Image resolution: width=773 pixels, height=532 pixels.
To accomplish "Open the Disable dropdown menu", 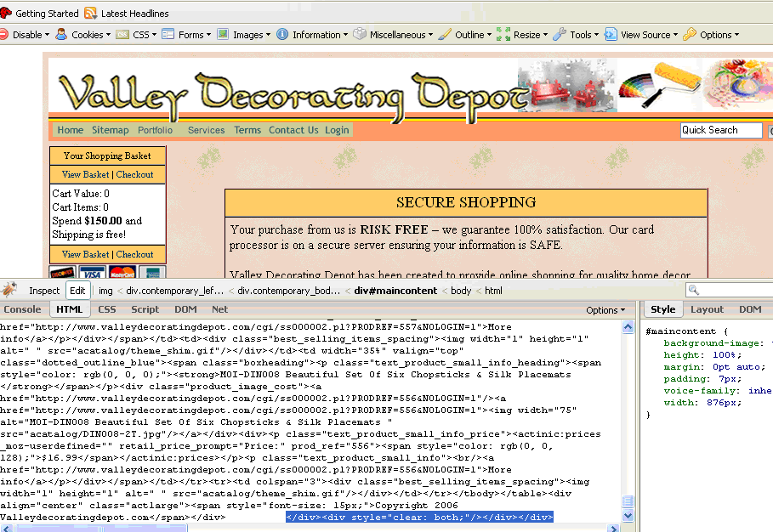I will (27, 35).
